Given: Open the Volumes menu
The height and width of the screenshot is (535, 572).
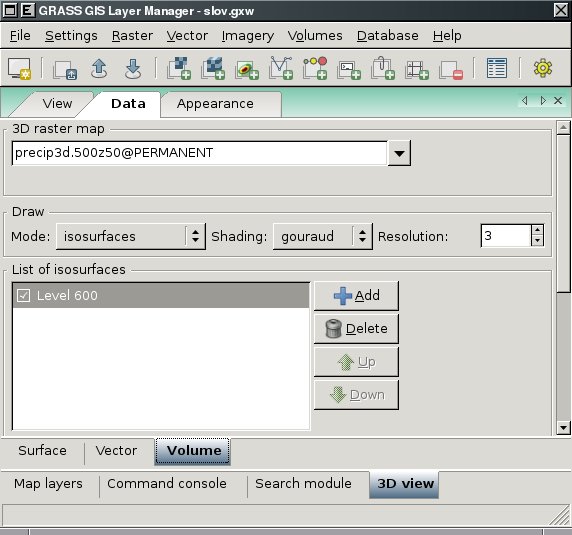Looking at the screenshot, I should 315,36.
